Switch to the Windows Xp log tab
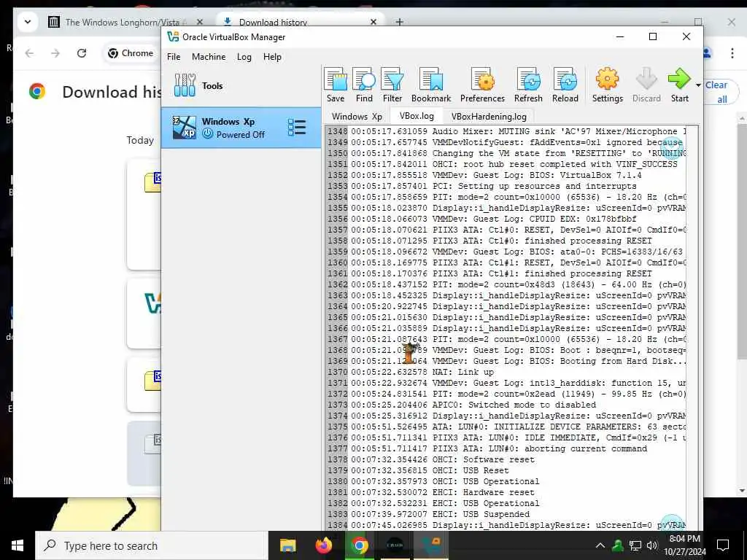Screen dimensions: 747x560 [x=357, y=116]
